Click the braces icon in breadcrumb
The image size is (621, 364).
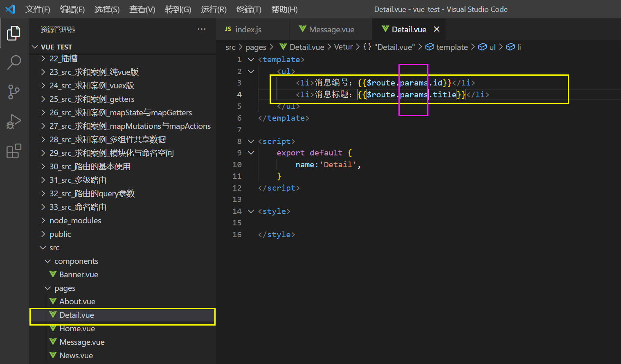point(367,47)
